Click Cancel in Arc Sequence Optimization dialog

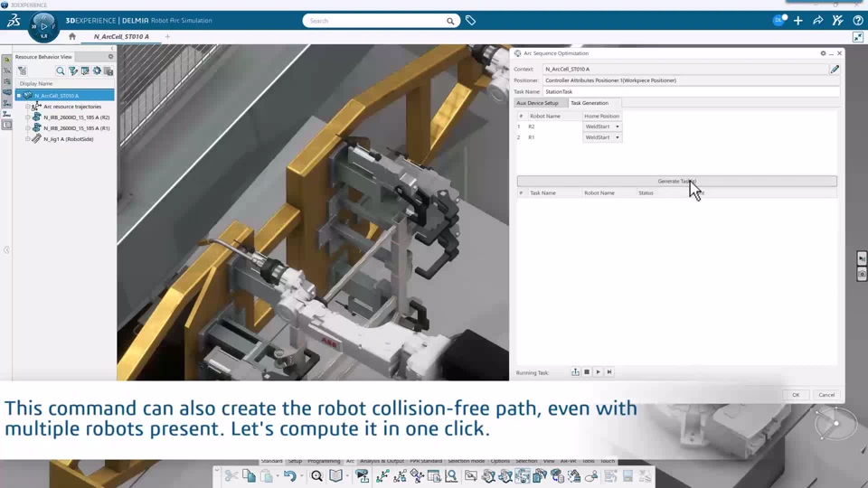[x=826, y=395]
